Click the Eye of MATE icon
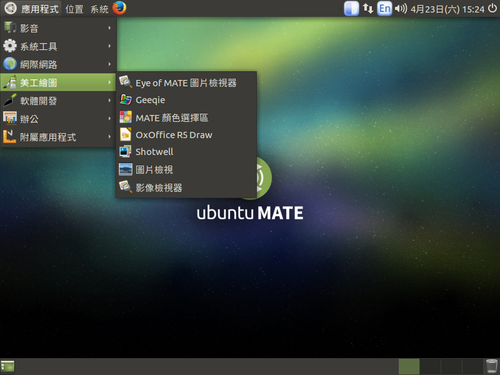 [x=125, y=82]
